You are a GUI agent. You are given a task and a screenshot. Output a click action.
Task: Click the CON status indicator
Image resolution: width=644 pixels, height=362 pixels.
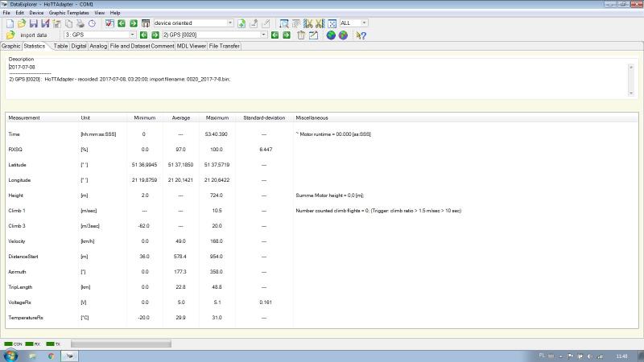(14, 343)
